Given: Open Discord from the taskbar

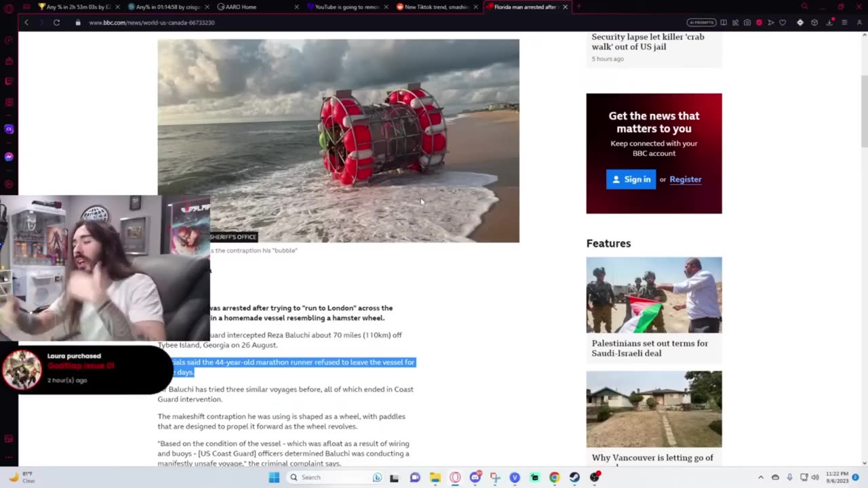Looking at the screenshot, I should [x=475, y=477].
